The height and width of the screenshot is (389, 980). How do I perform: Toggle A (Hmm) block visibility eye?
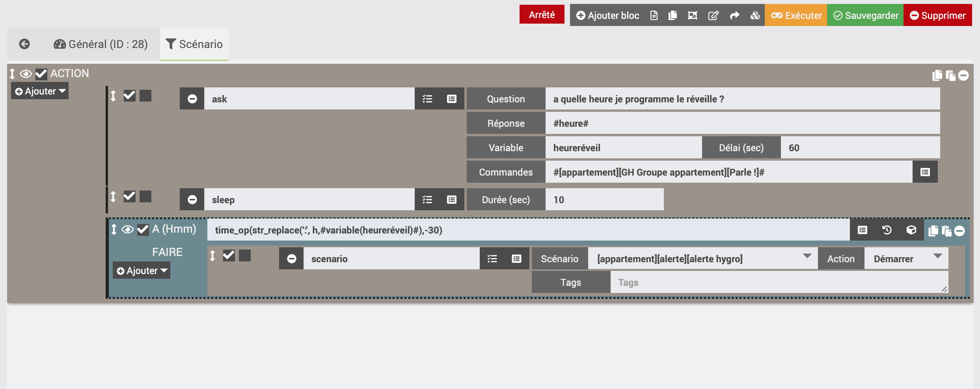(127, 229)
